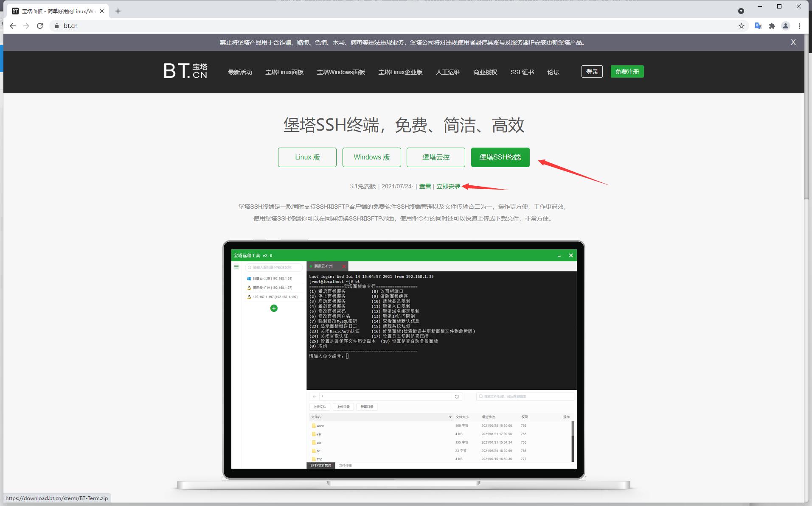Refresh the SFTP file list

click(x=457, y=396)
